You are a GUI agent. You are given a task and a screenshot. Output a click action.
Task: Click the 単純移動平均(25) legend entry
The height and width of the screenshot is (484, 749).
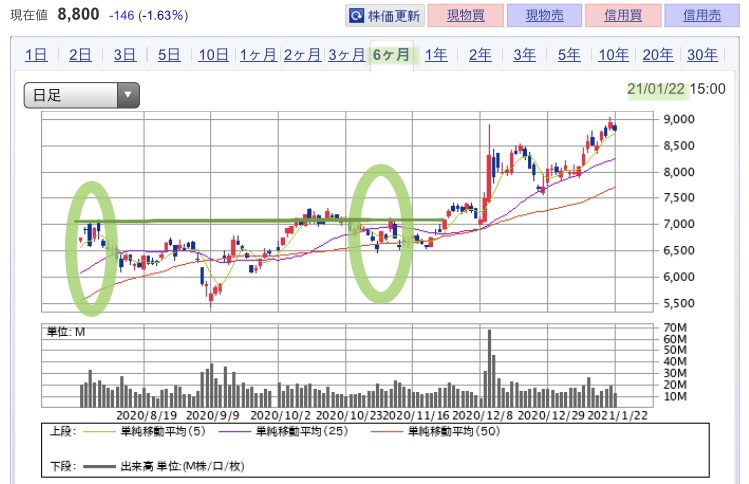tap(283, 431)
